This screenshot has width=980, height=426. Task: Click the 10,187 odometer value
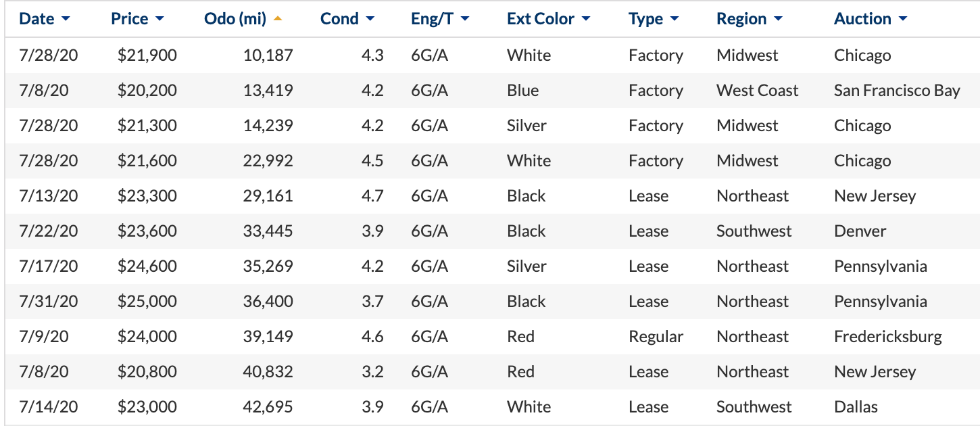268,55
